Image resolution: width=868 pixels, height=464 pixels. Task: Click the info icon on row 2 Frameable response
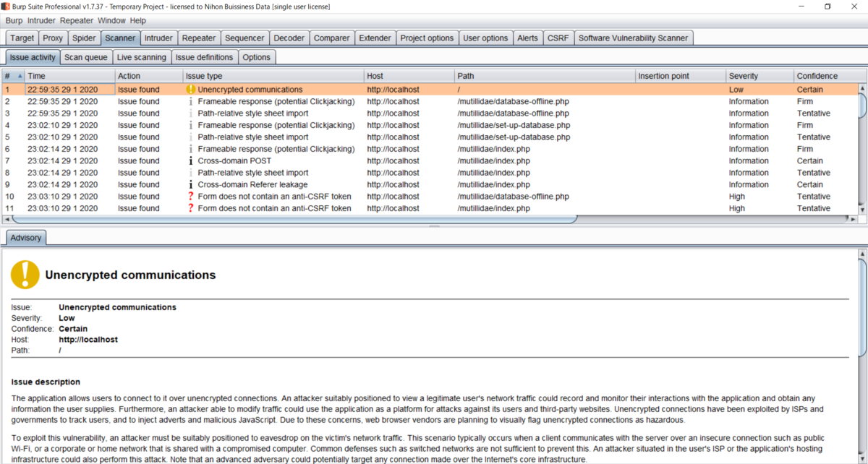[x=191, y=102]
